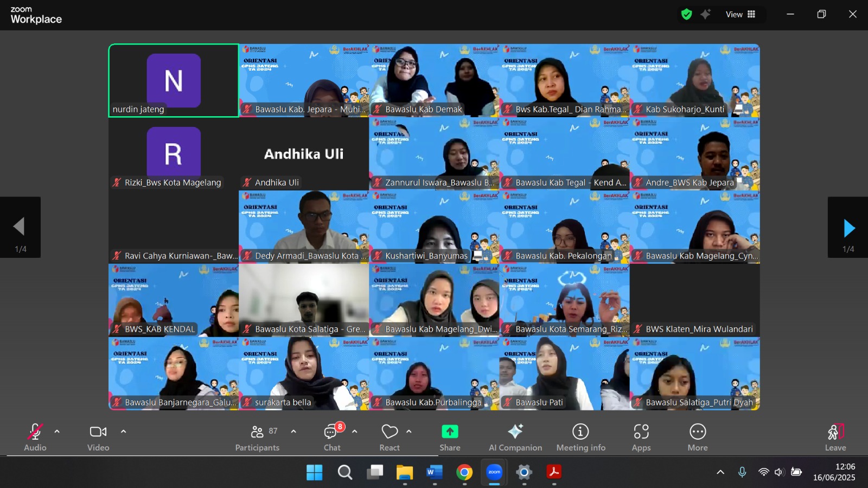Viewport: 868px width, 488px height.
Task: Select Bawaslu Kab Demak video tile
Action: (434, 80)
